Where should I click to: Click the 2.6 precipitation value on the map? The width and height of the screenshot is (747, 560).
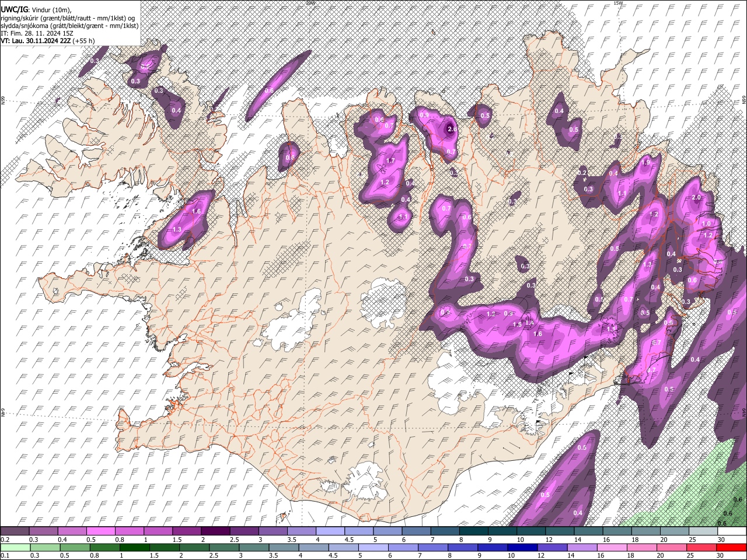tap(451, 129)
